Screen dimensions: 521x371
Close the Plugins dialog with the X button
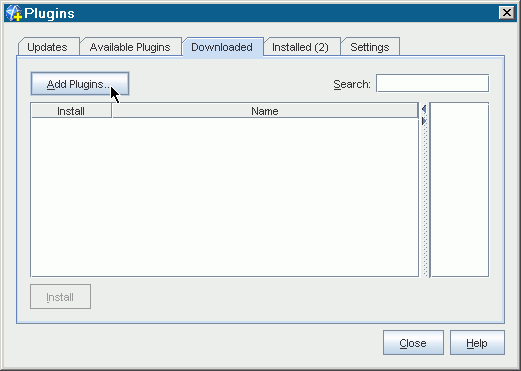(x=507, y=13)
